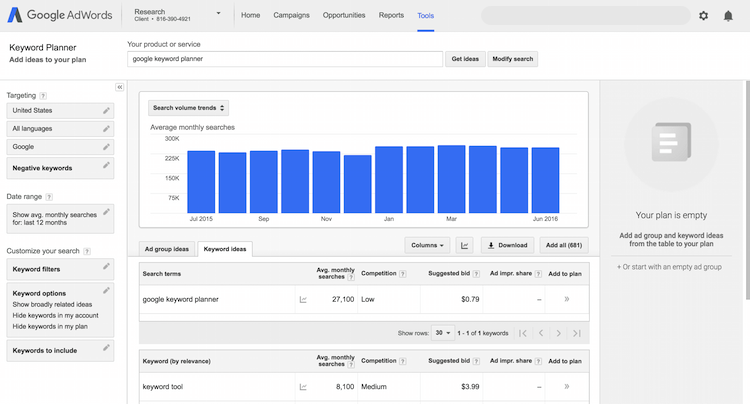Click Show broadly related ideas option

52,305
